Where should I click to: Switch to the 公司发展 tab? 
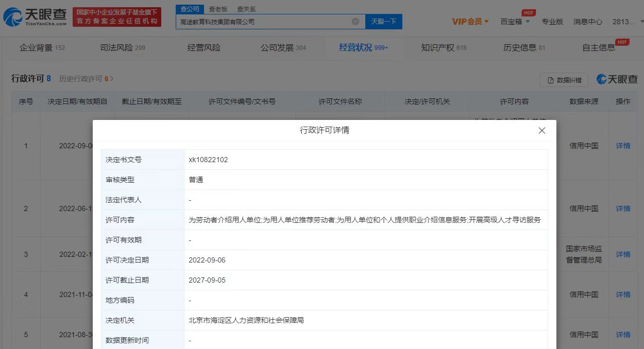coord(283,48)
